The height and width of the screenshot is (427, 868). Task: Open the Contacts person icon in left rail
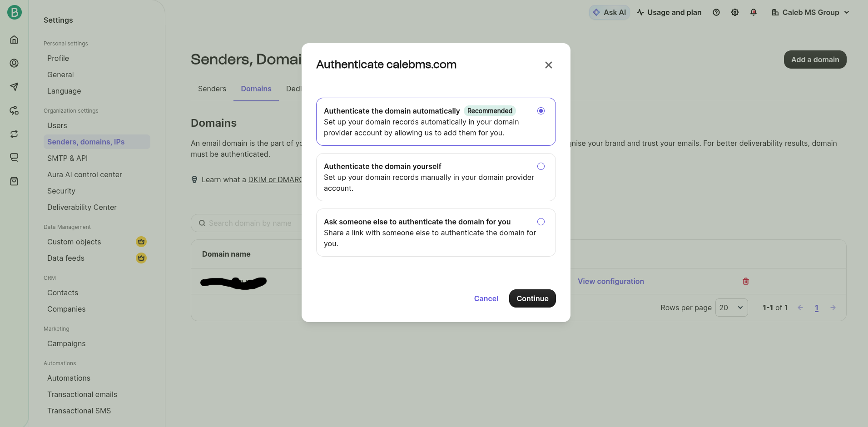pos(14,63)
